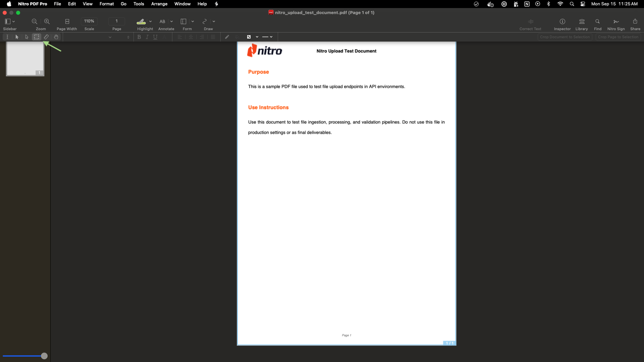644x362 pixels.
Task: Expand the Annotate tool dropdown arrow
Action: click(x=171, y=21)
